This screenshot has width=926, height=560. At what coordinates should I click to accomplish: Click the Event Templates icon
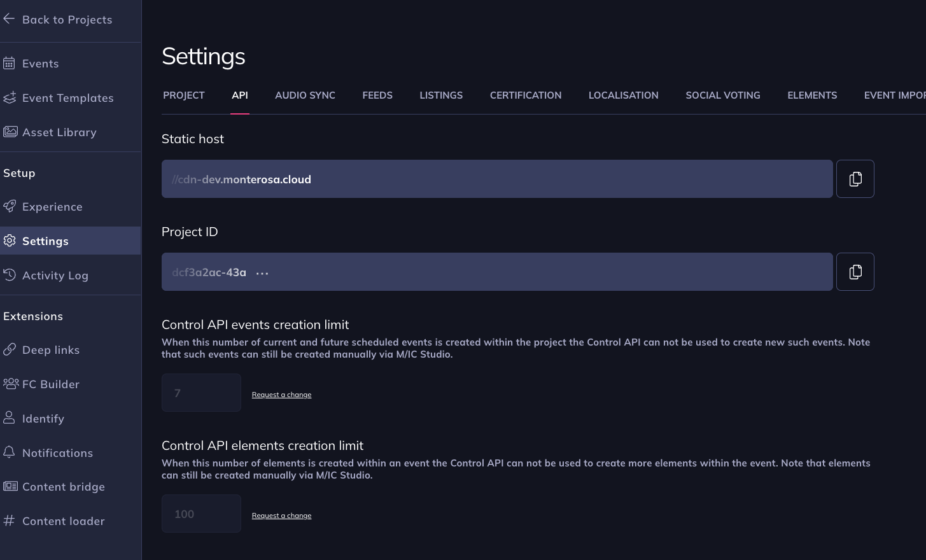(x=10, y=97)
